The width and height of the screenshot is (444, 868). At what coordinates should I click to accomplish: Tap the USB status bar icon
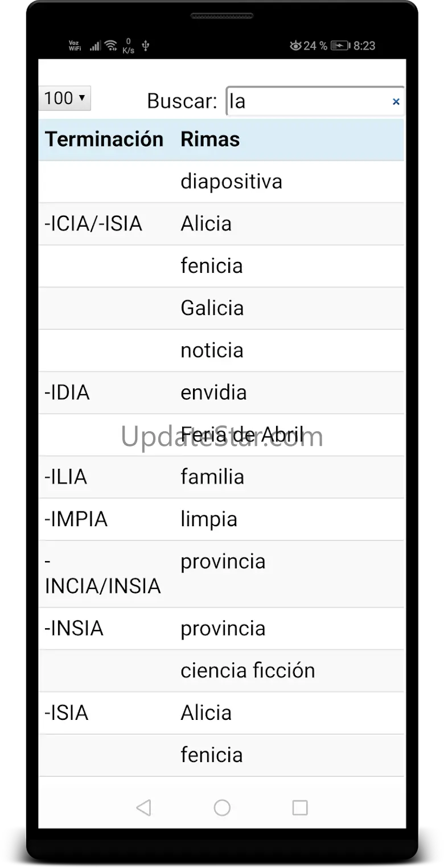[x=146, y=46]
